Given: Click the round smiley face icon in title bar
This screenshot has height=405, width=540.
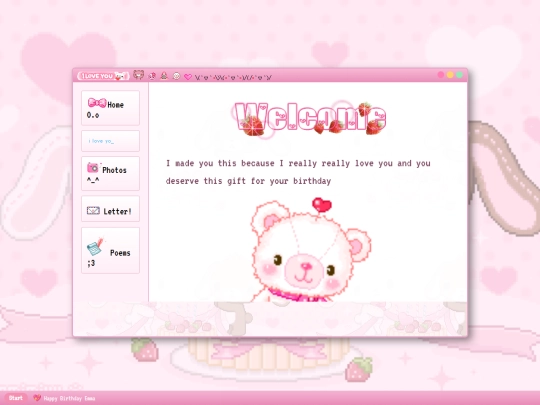Looking at the screenshot, I should click(176, 76).
